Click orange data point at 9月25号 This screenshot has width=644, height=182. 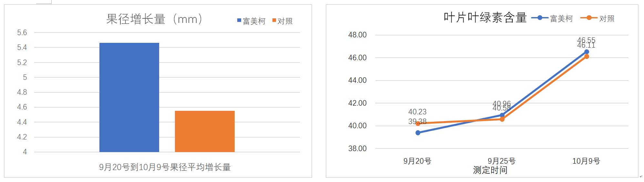point(502,120)
